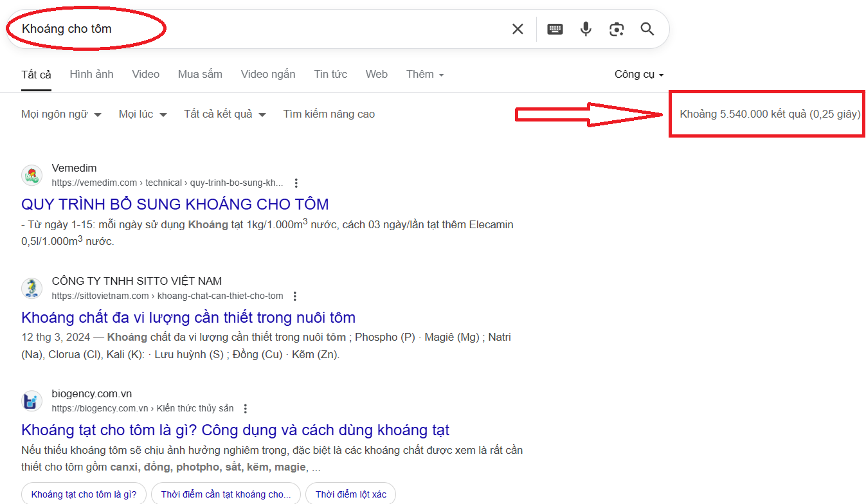This screenshot has height=504, width=866.
Task: Open the Khoáng chất đa vi lượng result link
Action: (188, 318)
